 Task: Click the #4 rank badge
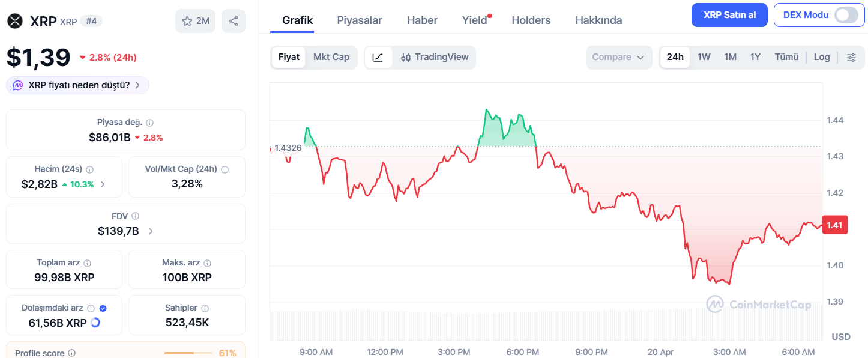[91, 22]
